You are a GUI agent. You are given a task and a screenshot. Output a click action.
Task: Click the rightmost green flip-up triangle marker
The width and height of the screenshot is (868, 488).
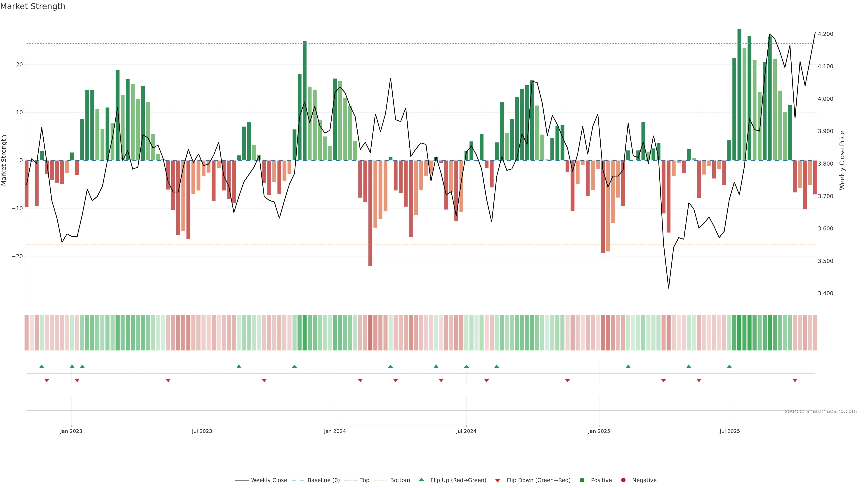pos(729,366)
